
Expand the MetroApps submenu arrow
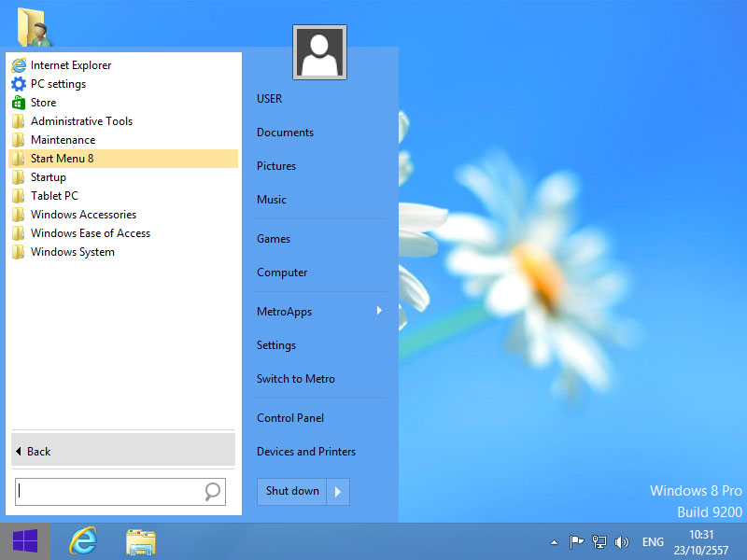click(379, 311)
